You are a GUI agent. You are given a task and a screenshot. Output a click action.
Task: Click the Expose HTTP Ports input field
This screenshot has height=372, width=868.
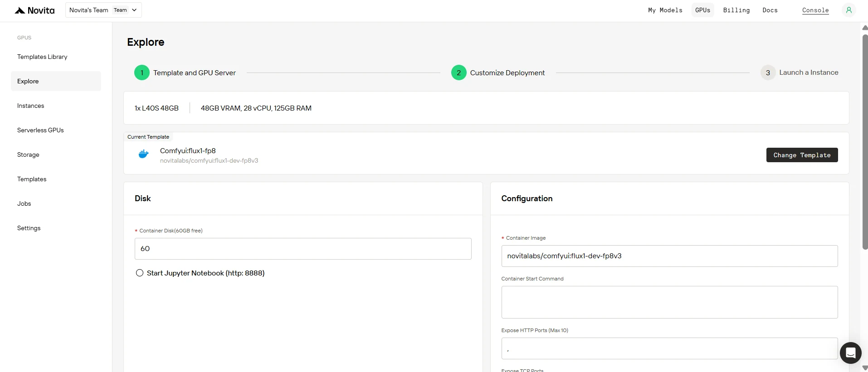pyautogui.click(x=669, y=348)
